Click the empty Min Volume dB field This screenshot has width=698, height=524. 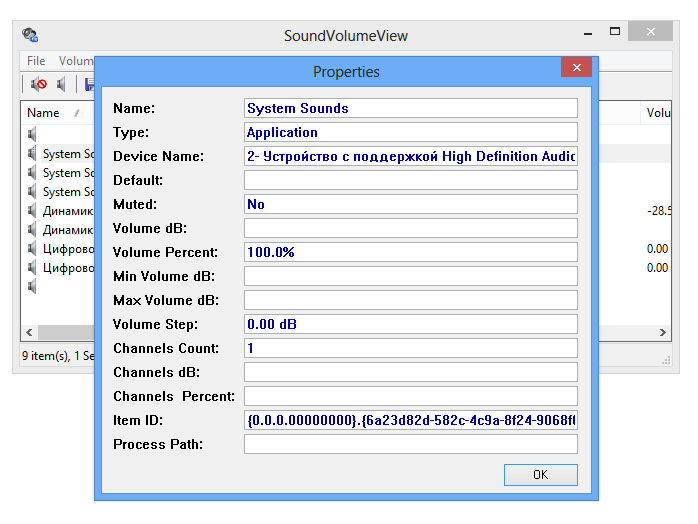tap(411, 276)
